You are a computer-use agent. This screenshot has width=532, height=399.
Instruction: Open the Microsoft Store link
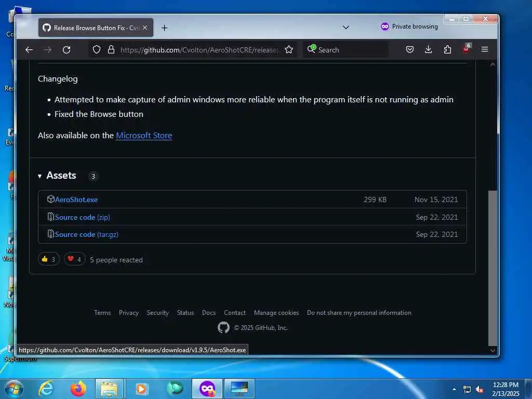pos(144,136)
